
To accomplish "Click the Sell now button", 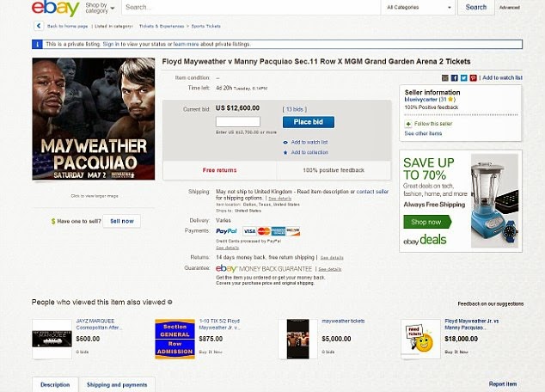I will (x=122, y=221).
